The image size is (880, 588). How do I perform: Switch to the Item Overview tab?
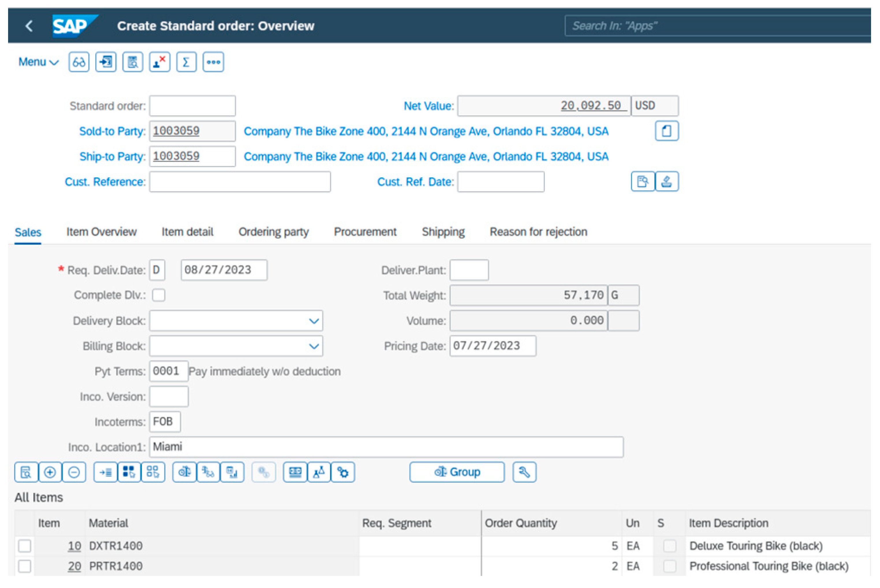click(x=101, y=232)
